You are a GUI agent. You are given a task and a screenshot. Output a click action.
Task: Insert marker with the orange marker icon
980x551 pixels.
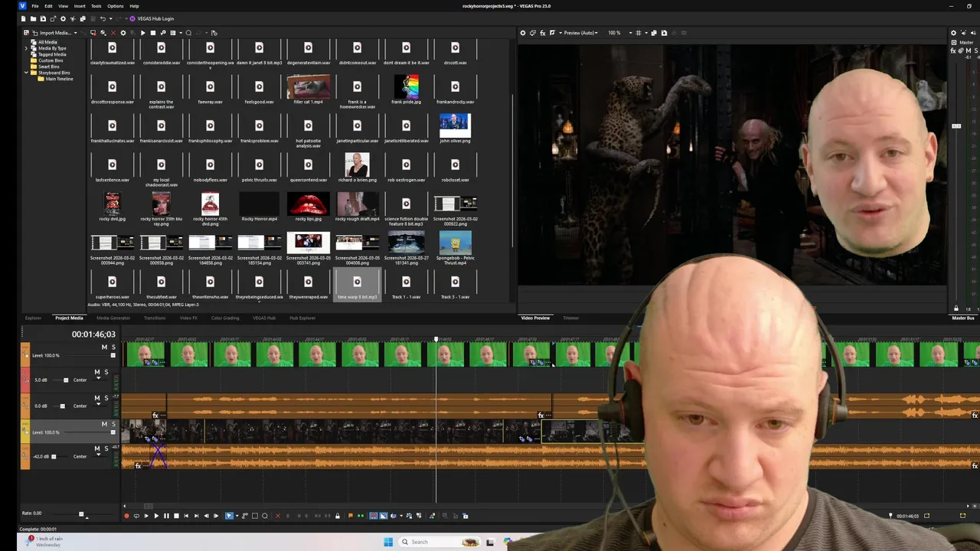tap(351, 516)
